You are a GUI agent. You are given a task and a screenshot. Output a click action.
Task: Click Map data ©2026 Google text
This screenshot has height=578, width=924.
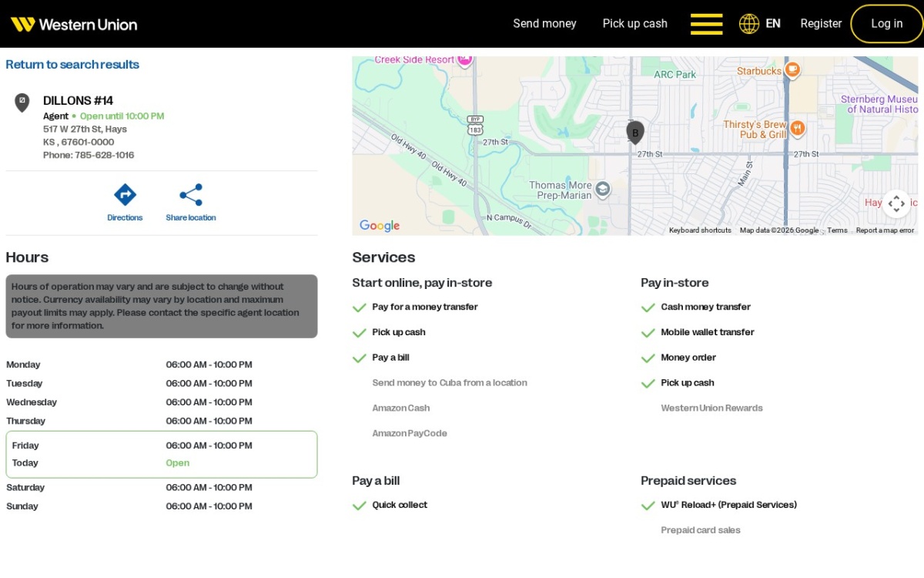coord(779,230)
